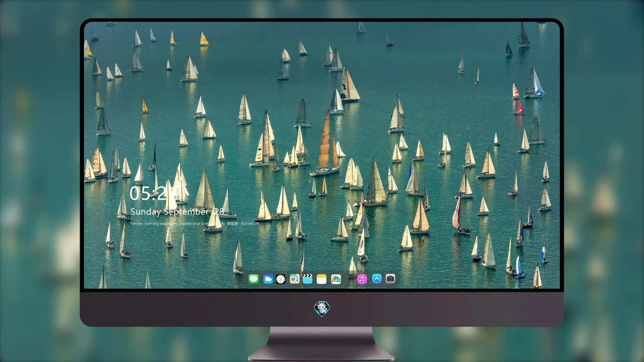Open the Maps app in the dock
Screen dimensions: 644x362
click(294, 279)
